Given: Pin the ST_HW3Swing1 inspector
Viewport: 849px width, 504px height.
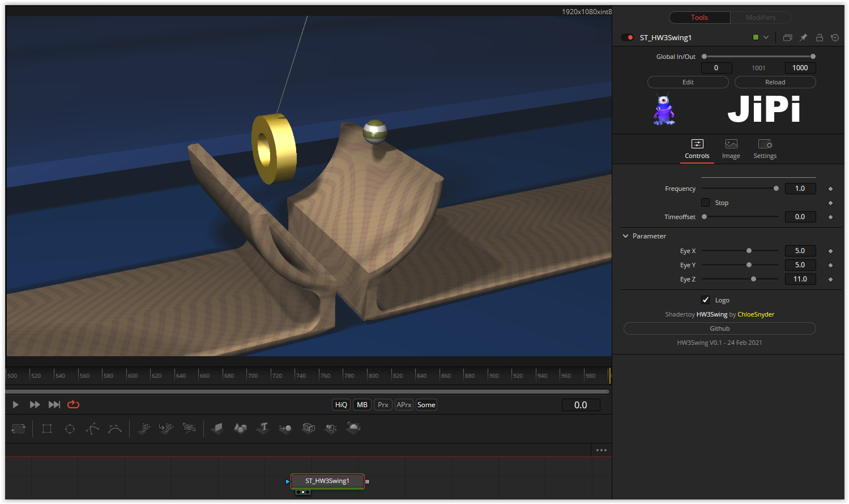Looking at the screenshot, I should pos(803,37).
